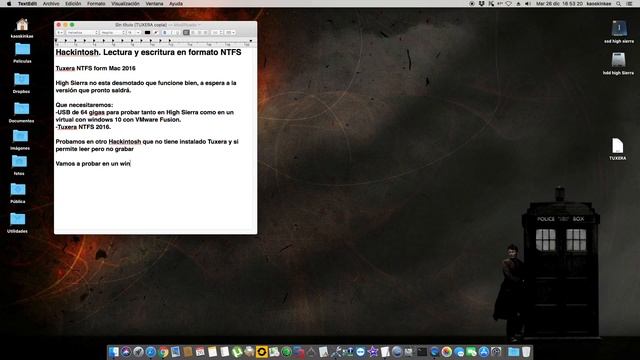Click the text background color swatch

point(156,33)
